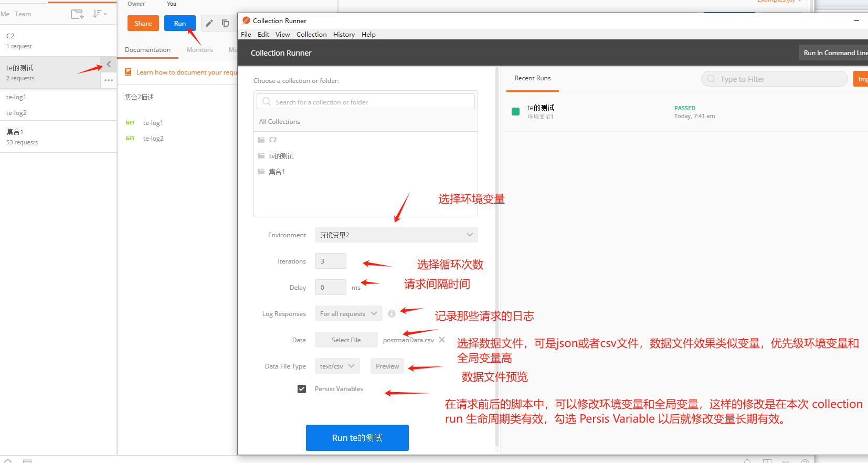This screenshot has width=868, height=463.
Task: Open the Log Responses dropdown
Action: (x=348, y=313)
